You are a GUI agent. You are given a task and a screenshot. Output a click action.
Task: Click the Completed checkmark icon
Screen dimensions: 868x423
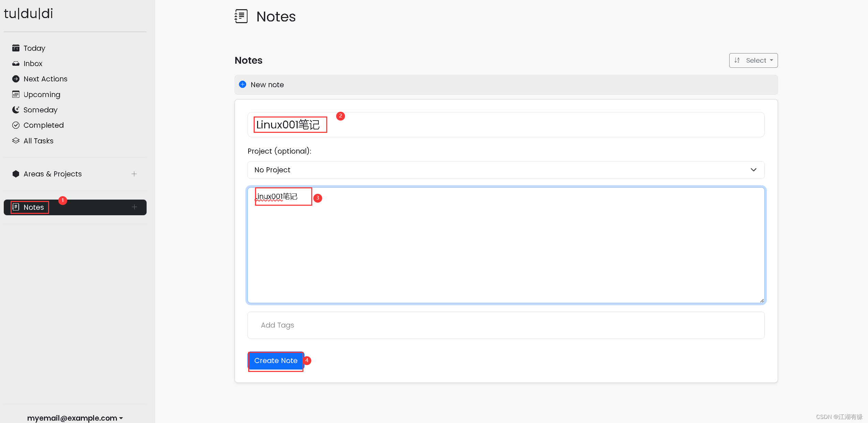[16, 125]
